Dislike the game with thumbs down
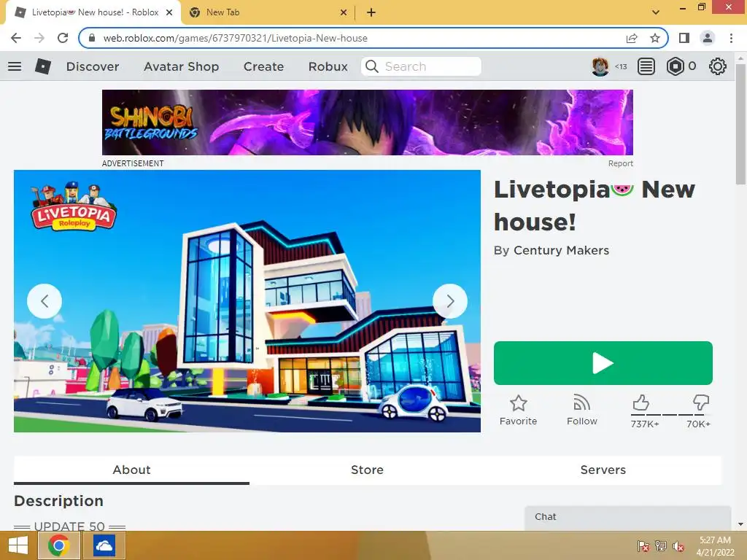 tap(701, 402)
